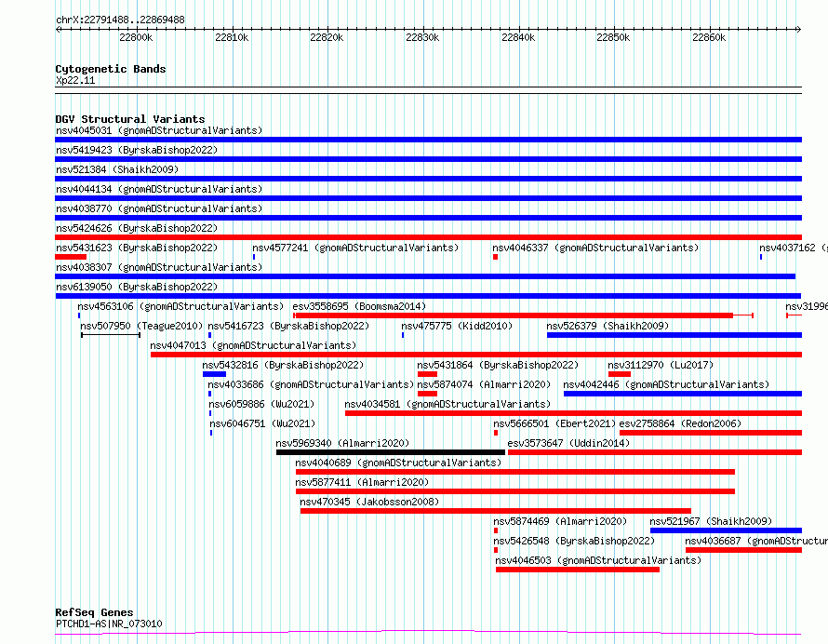Open nsv475775 (Kidd2010) label
The height and width of the screenshot is (644, 828).
pyautogui.click(x=457, y=326)
